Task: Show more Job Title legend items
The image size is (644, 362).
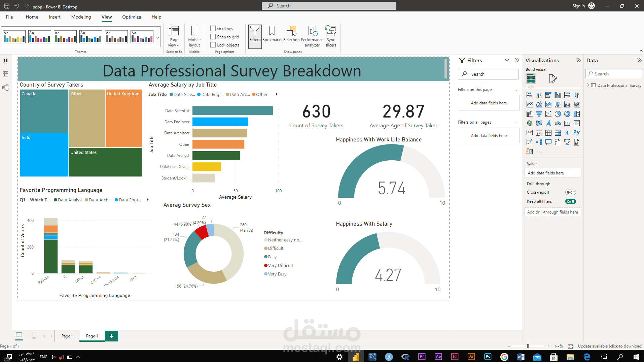Action: 277,94
